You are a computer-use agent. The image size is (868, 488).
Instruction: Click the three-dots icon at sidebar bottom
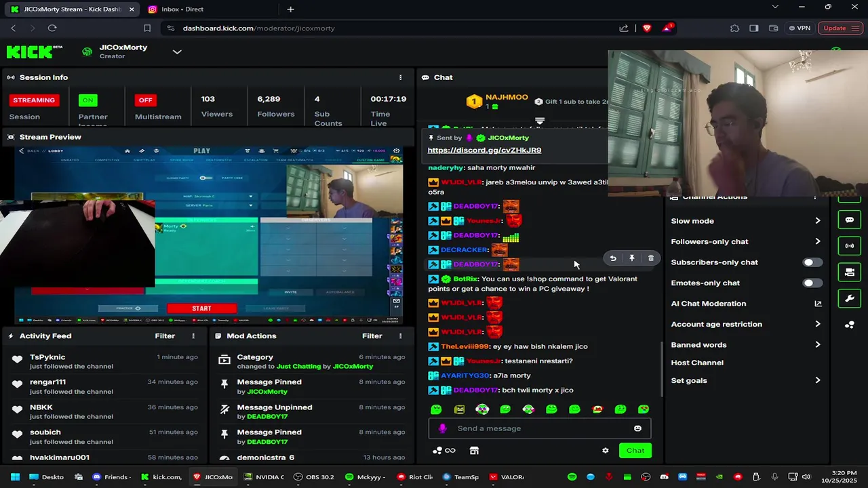849,325
